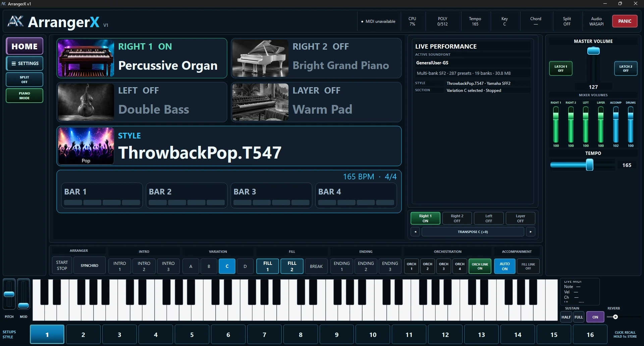Open the Pop style thumbnail
This screenshot has height=346, width=644.
(x=86, y=146)
